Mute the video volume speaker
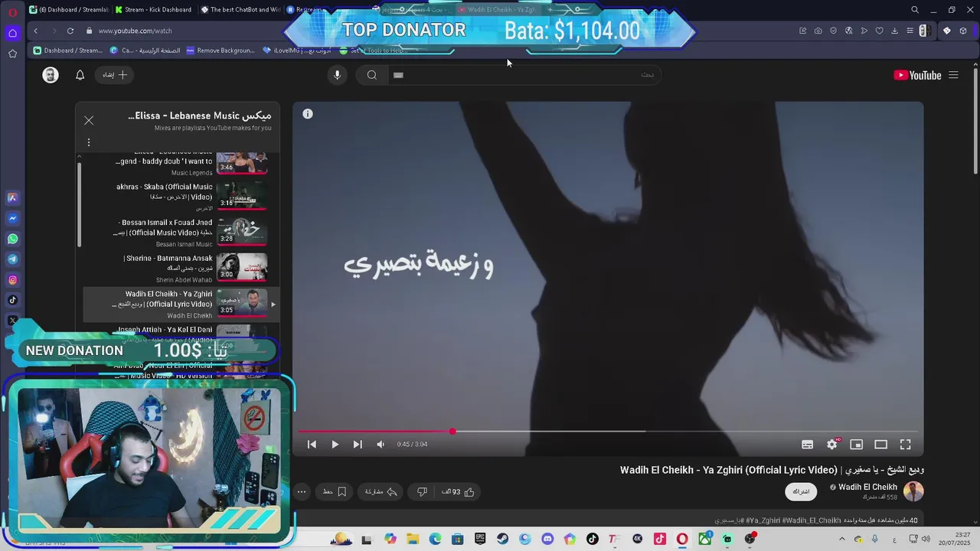Viewport: 980px width, 551px height. tap(381, 444)
